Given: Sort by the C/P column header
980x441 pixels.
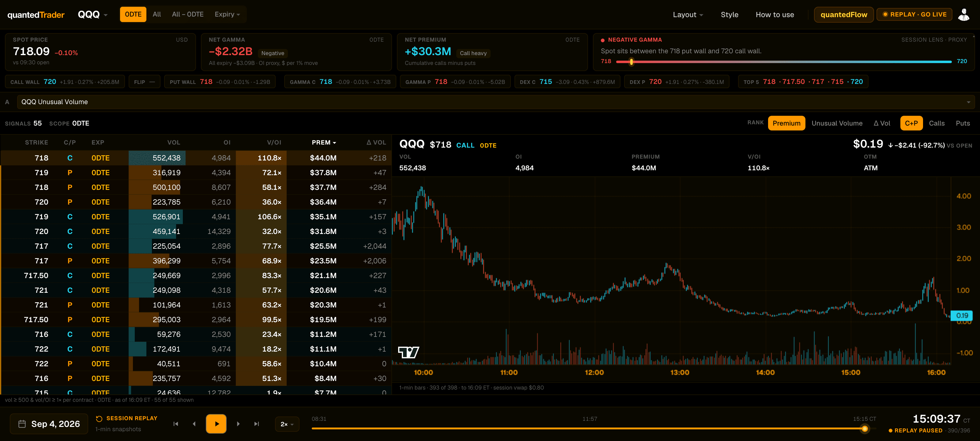Looking at the screenshot, I should [x=70, y=142].
